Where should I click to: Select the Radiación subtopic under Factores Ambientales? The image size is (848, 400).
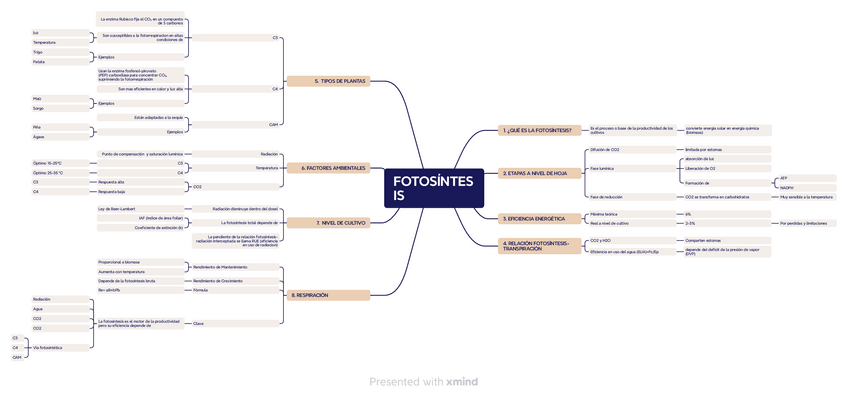pos(269,154)
